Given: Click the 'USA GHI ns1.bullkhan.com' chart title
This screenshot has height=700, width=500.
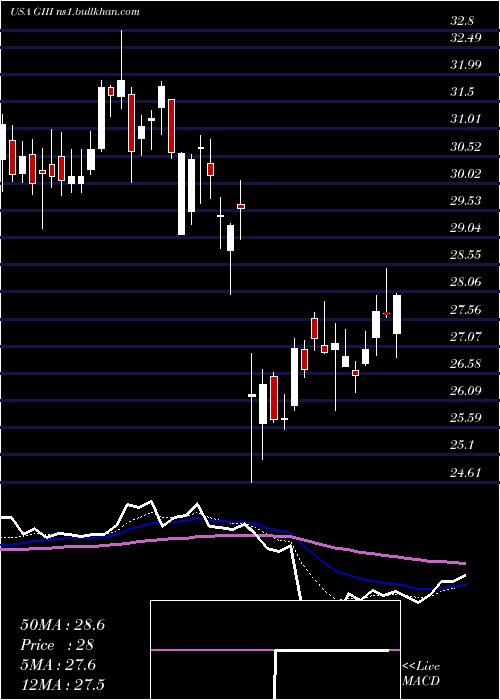Looking at the screenshot, I should [75, 11].
